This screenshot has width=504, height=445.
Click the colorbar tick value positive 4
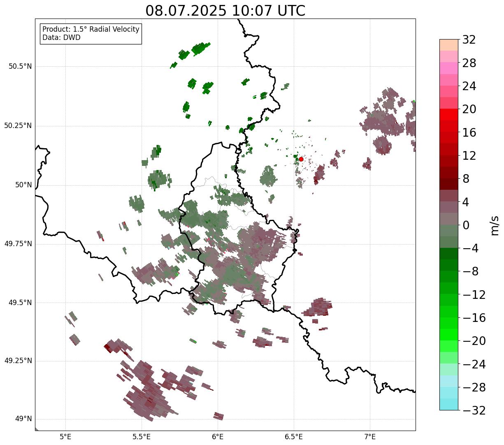[466, 202]
